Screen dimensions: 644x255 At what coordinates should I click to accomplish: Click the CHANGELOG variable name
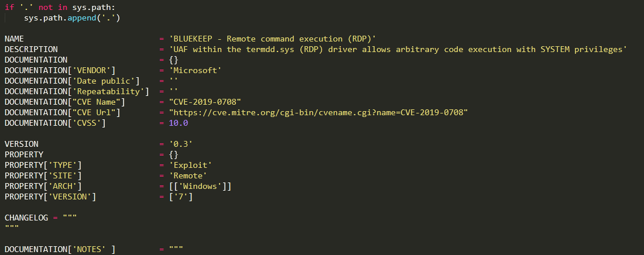click(x=26, y=218)
